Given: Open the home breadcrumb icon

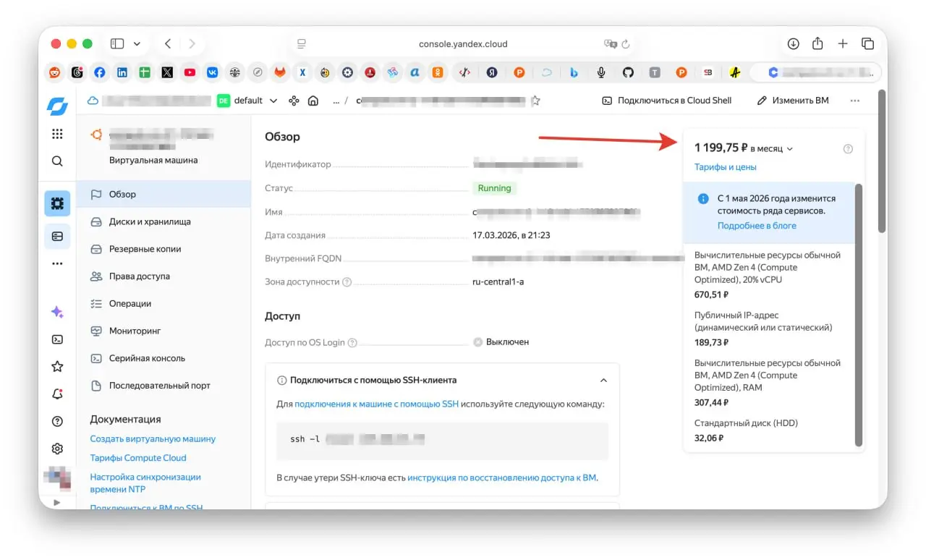Looking at the screenshot, I should (313, 101).
